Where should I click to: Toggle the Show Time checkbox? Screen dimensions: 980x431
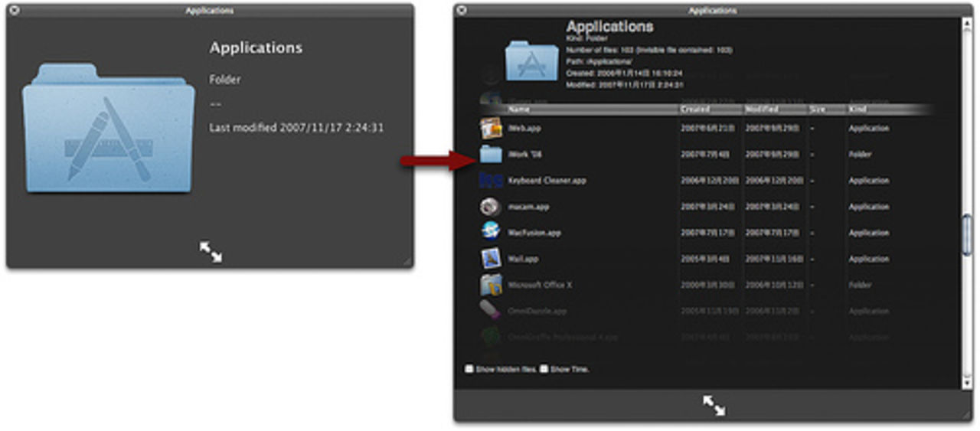click(x=544, y=369)
